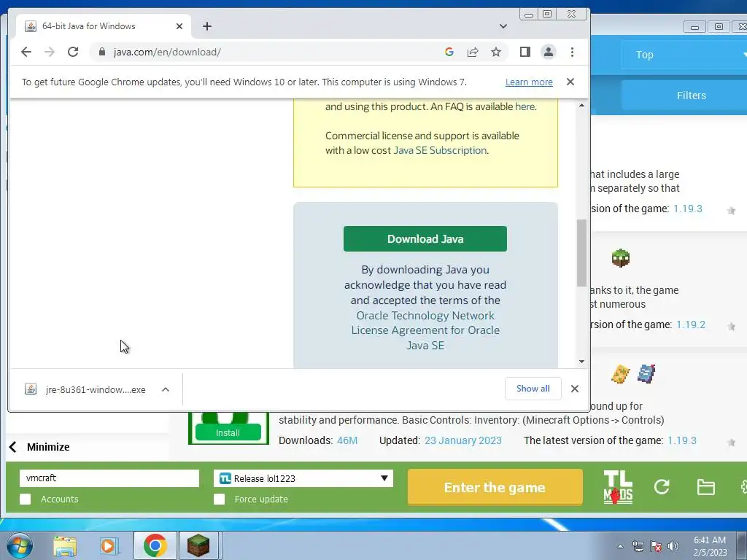Click Minimize in TLauncher sidebar
This screenshot has width=747, height=560.
point(48,447)
